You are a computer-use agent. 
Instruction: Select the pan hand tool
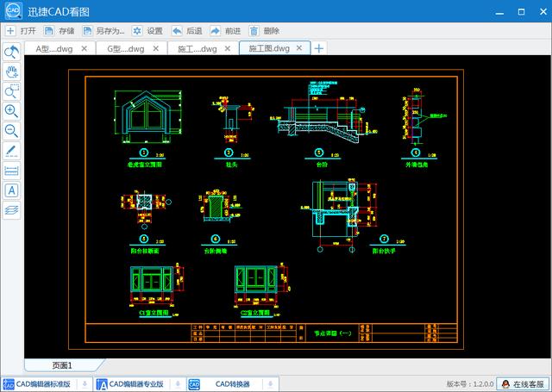pyautogui.click(x=11, y=72)
